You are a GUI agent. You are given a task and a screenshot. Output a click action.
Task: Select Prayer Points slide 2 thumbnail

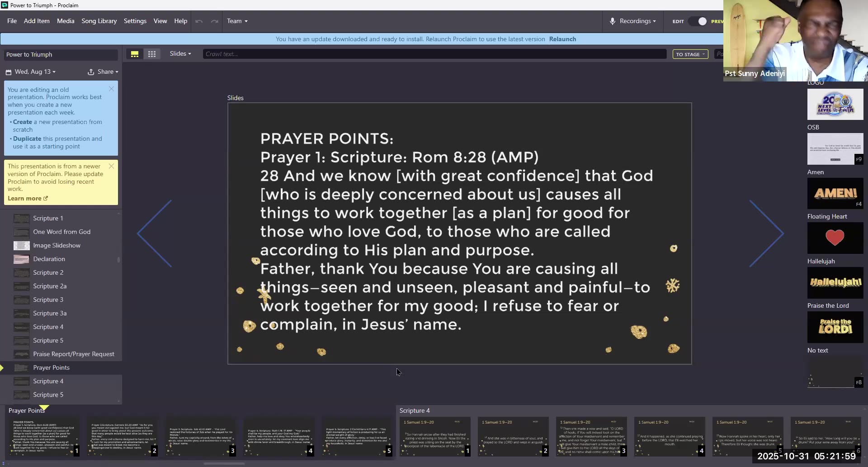pos(122,437)
